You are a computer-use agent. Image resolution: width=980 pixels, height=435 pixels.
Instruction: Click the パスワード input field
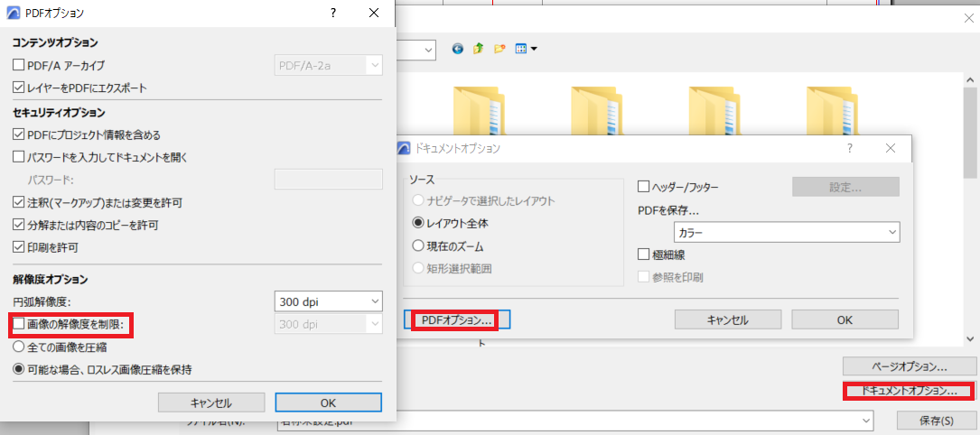coord(328,179)
